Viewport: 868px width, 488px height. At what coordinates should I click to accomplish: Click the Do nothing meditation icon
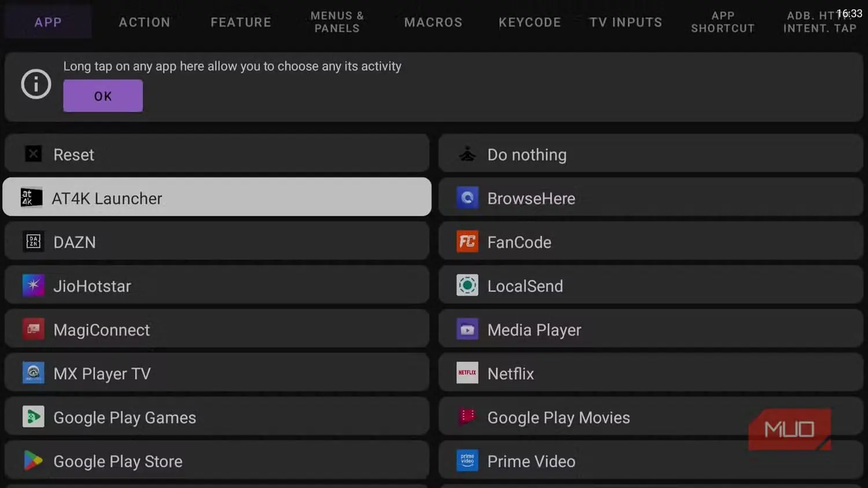click(467, 154)
